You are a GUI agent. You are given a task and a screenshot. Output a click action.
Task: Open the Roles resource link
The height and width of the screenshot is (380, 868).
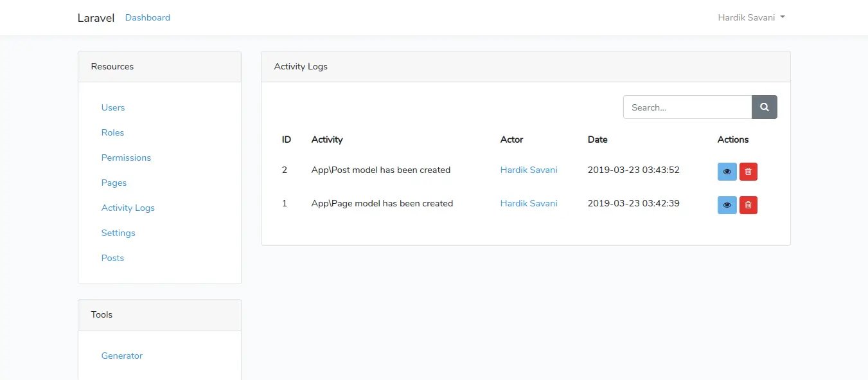point(112,132)
